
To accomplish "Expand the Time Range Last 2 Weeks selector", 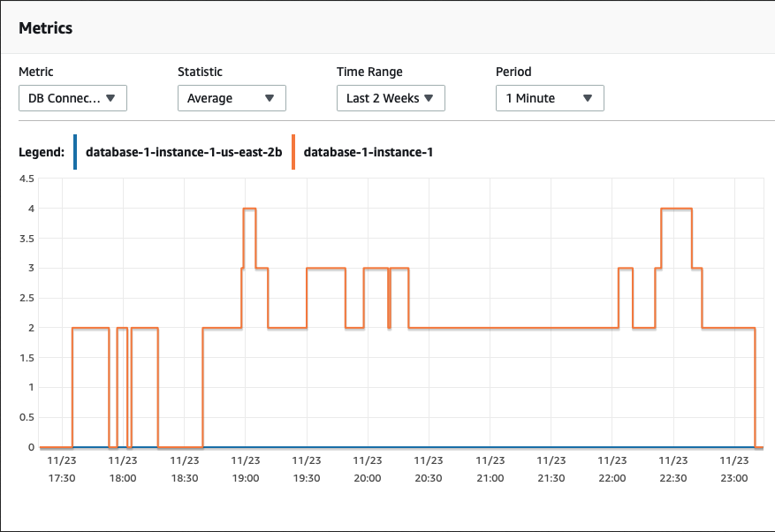I will tap(391, 98).
